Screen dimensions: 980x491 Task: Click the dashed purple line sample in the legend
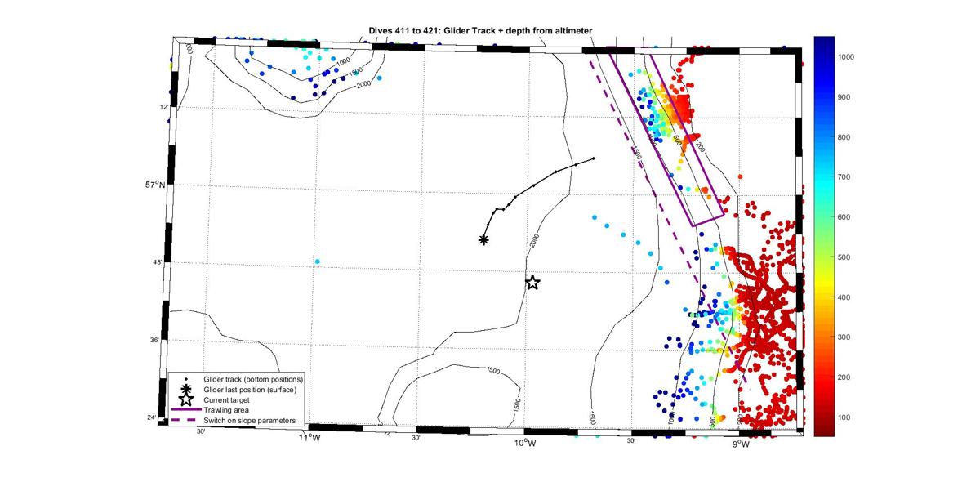click(x=186, y=421)
